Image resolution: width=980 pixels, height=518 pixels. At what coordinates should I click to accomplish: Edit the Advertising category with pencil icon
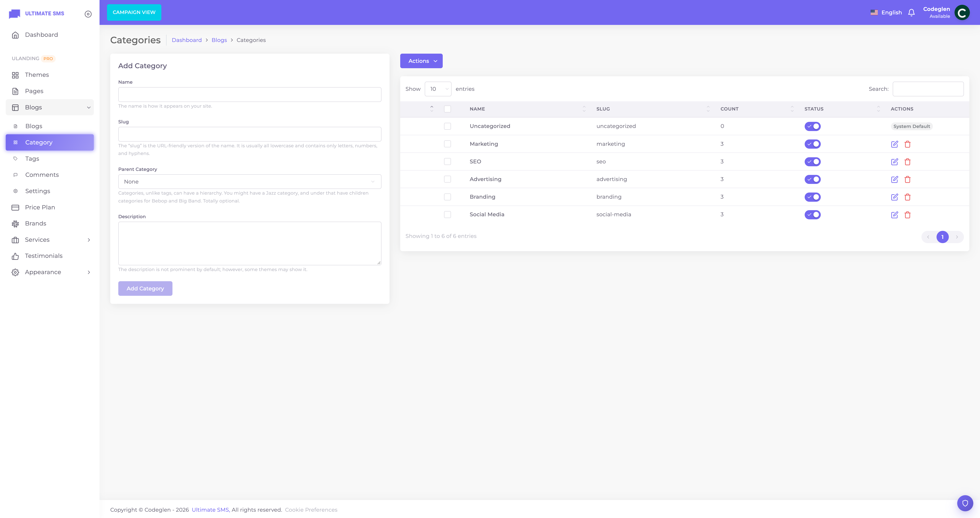894,179
